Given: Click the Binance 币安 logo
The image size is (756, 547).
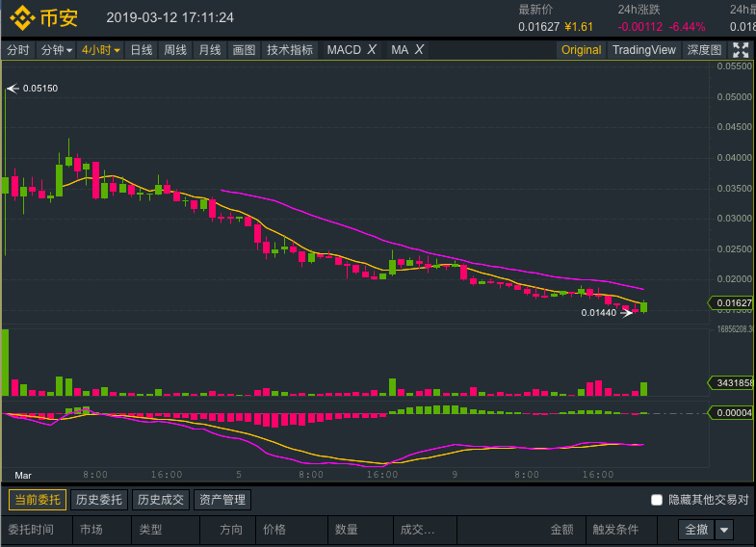Looking at the screenshot, I should [x=44, y=18].
